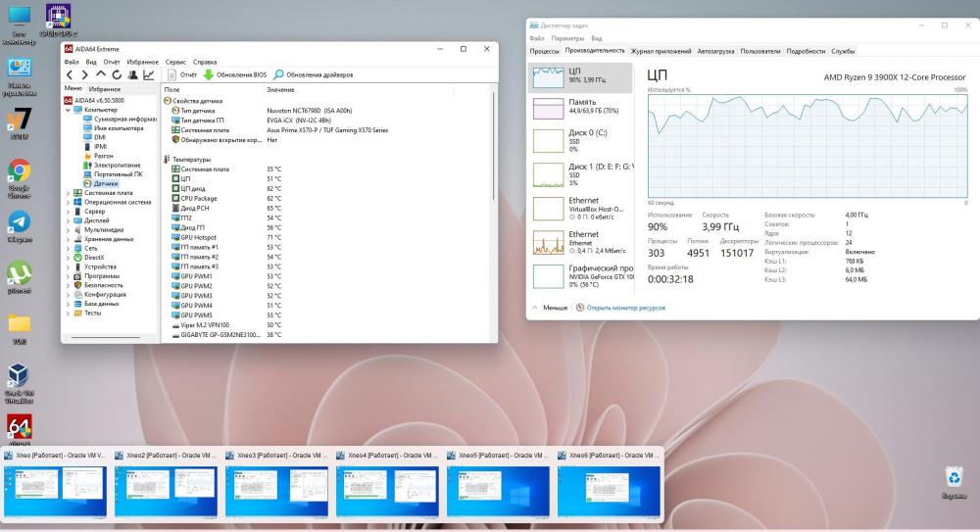Select Память memory graph in Task Manager
This screenshot has width=980, height=532.
click(x=580, y=108)
